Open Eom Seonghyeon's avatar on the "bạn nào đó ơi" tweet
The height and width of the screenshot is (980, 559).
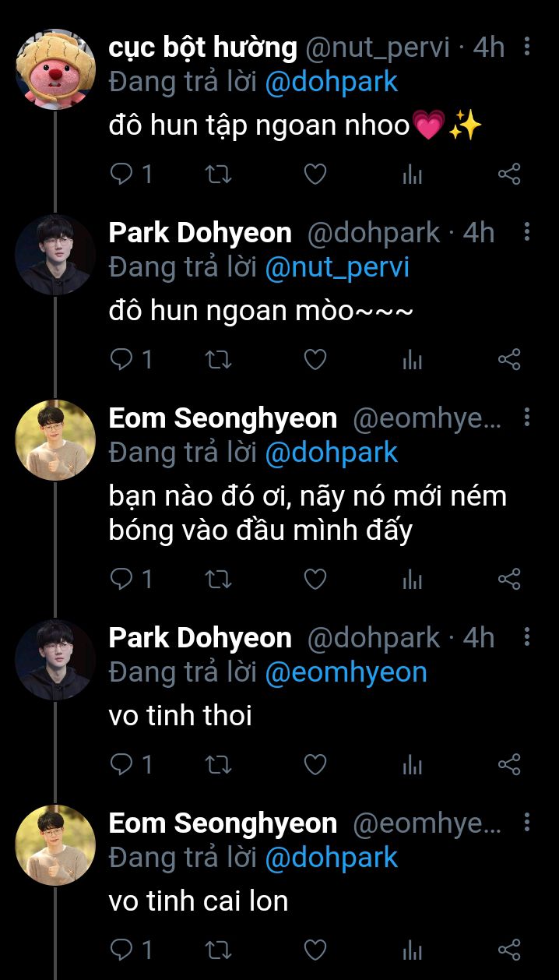54,439
